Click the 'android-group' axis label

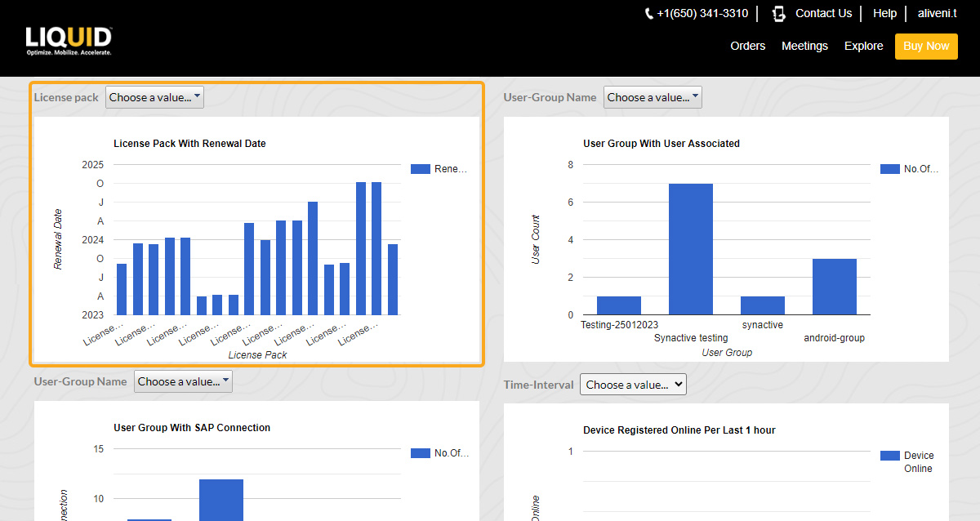tap(834, 338)
